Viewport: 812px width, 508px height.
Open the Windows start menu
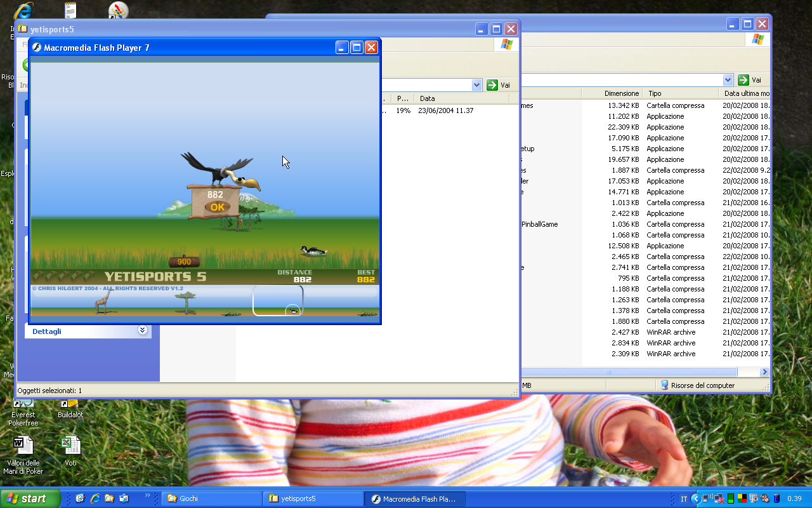[x=30, y=498]
